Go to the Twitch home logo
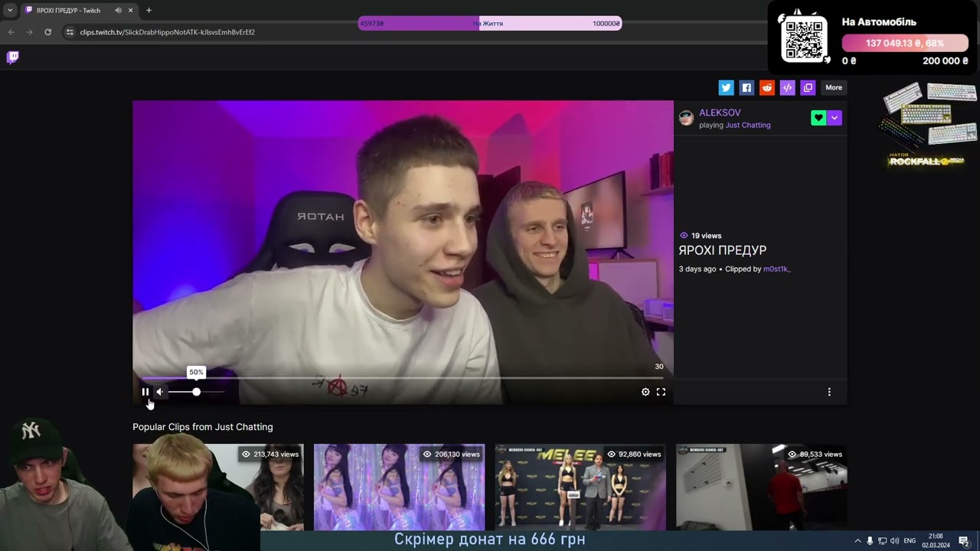Image resolution: width=980 pixels, height=551 pixels. coord(13,57)
